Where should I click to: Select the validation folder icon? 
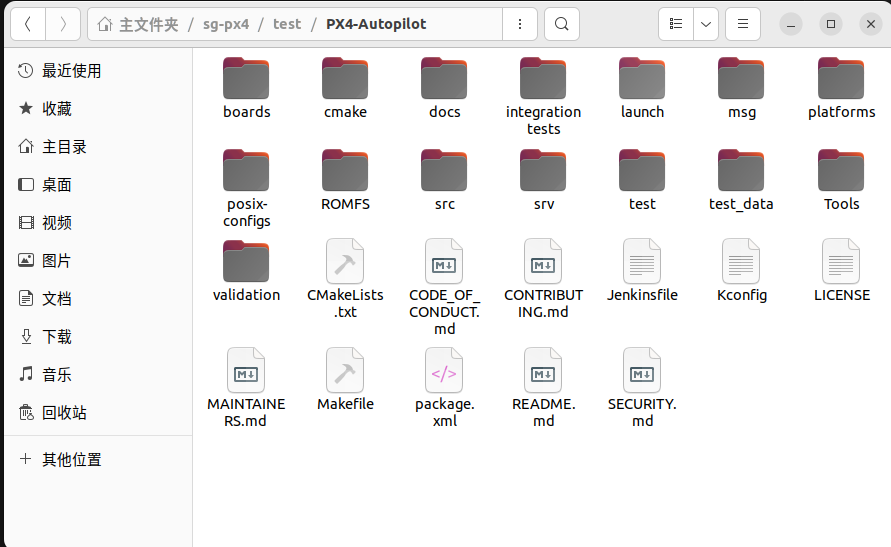coord(246,261)
